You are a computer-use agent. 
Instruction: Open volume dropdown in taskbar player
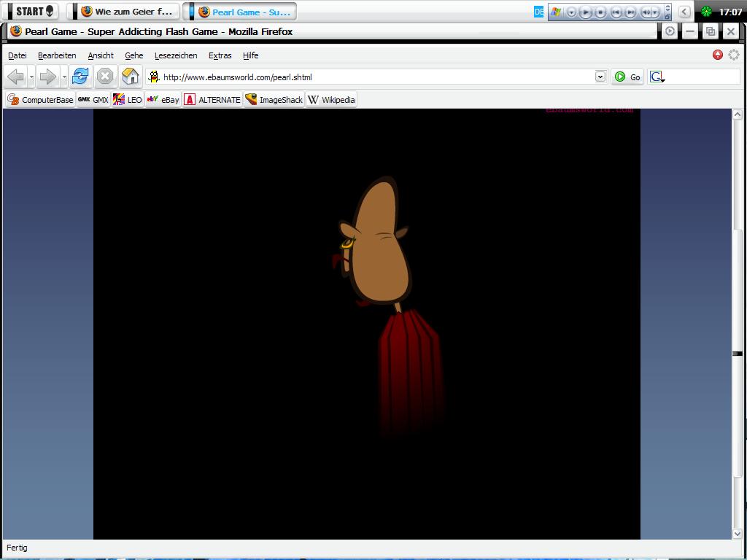tap(656, 12)
